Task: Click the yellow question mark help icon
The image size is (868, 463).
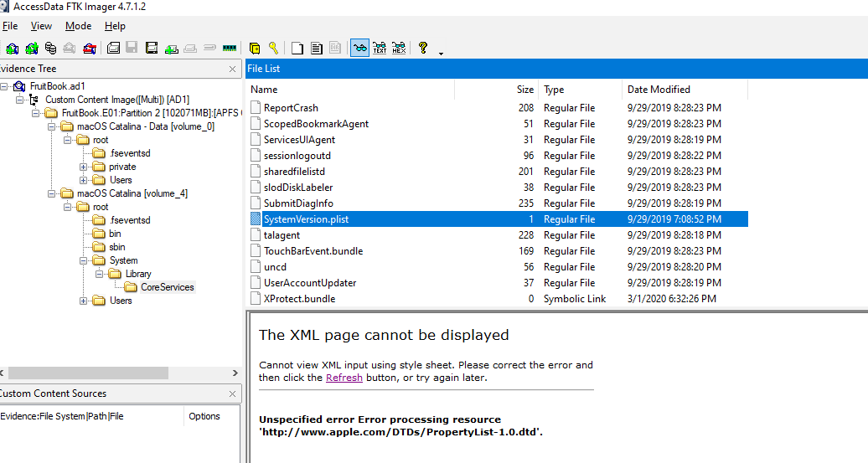Action: [x=423, y=49]
